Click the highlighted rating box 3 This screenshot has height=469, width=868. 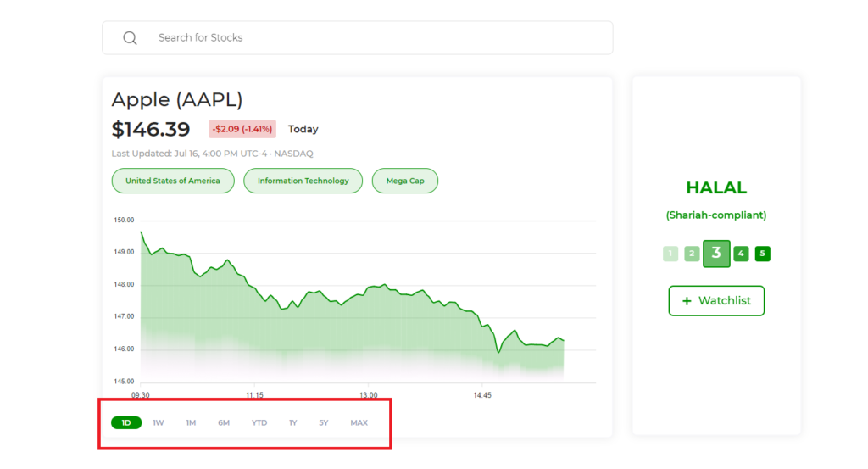[x=716, y=254]
